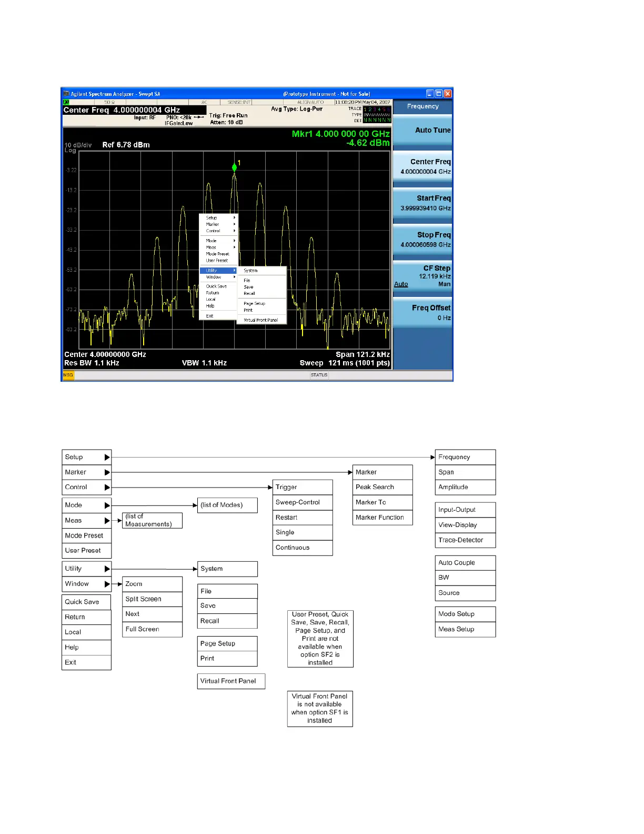Toggle CF Step to Auto
This screenshot has width=644, height=834.
[401, 284]
